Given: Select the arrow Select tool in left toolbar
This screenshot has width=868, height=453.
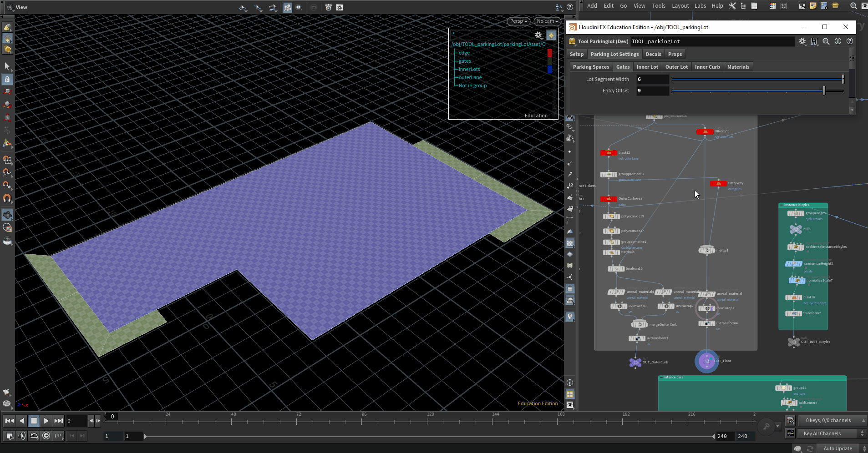Looking at the screenshot, I should (7, 66).
